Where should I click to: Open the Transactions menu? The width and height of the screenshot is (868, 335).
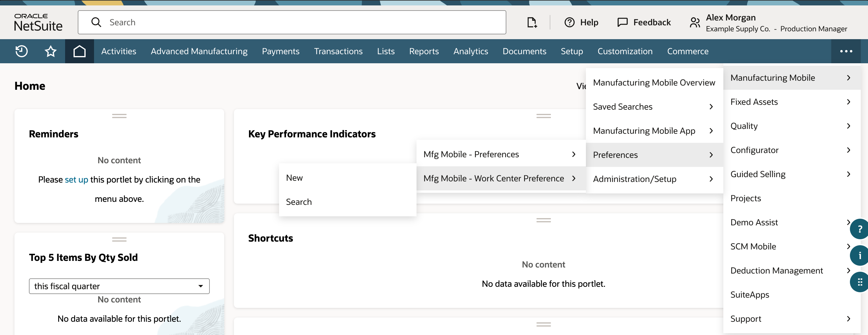pos(338,51)
